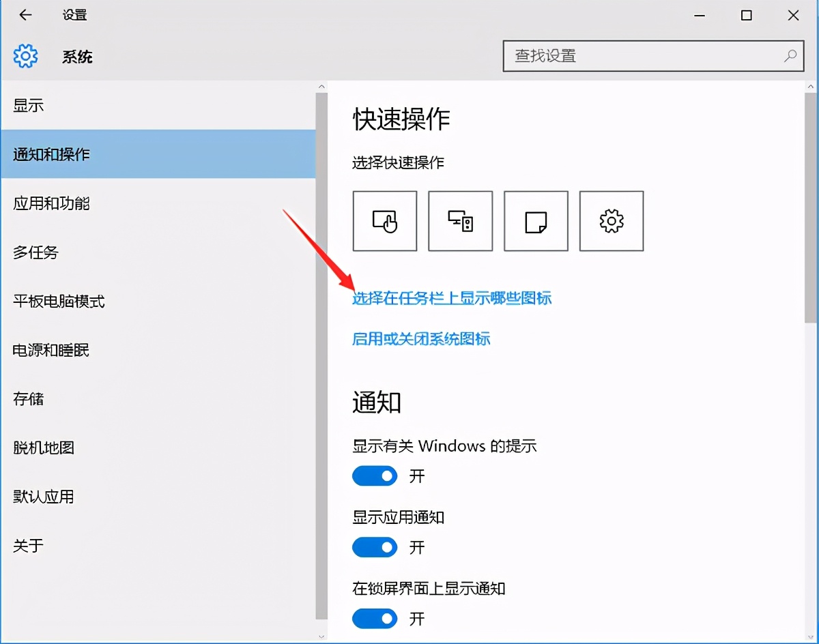Select the Note quick action tile
Image resolution: width=819 pixels, height=644 pixels.
(x=536, y=220)
